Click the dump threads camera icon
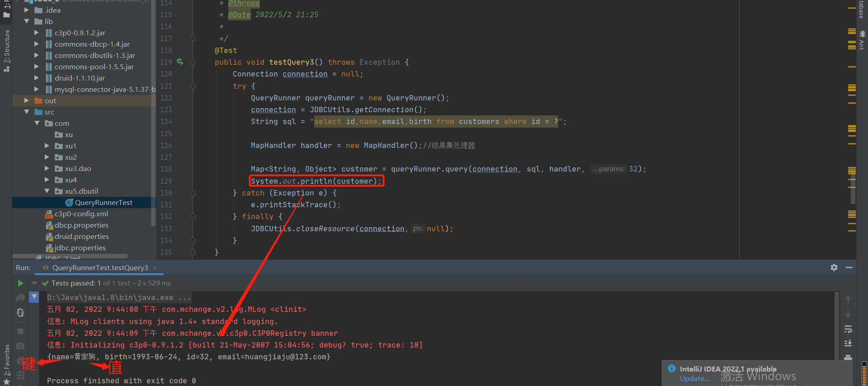 pos(20,346)
